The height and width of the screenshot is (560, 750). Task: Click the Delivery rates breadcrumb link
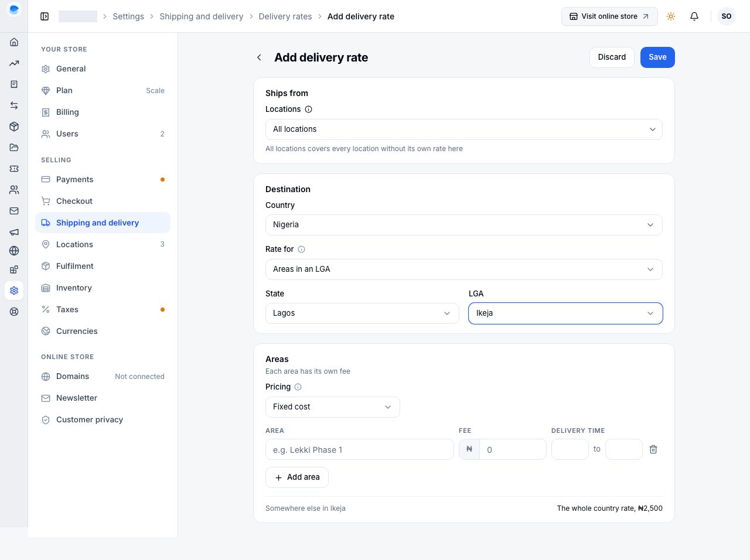[285, 16]
